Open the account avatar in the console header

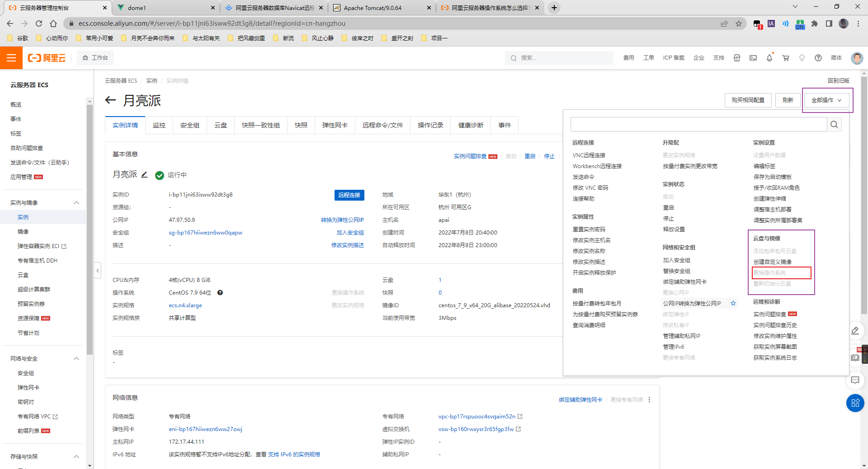point(857,58)
